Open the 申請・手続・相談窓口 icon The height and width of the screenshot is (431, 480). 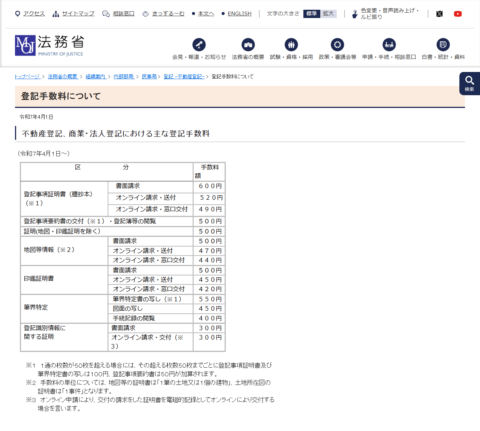pos(389,45)
